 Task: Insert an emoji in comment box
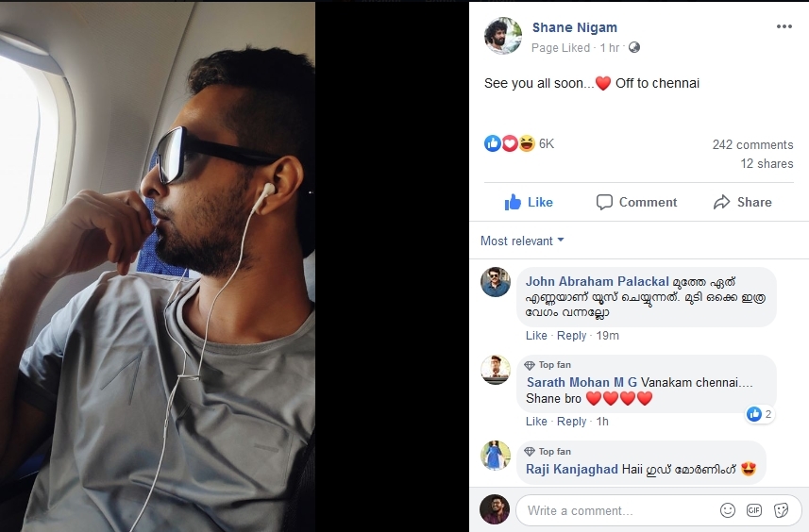tap(728, 510)
